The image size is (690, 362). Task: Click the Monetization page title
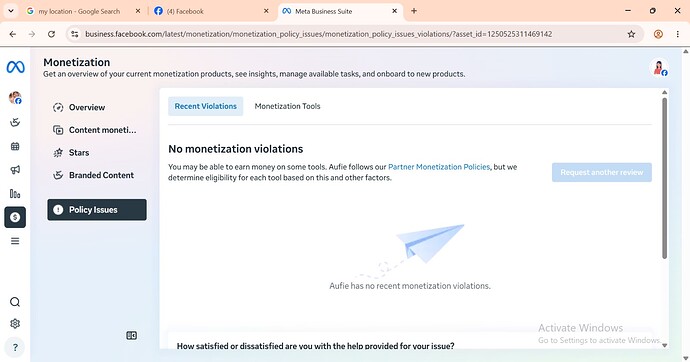coord(77,62)
